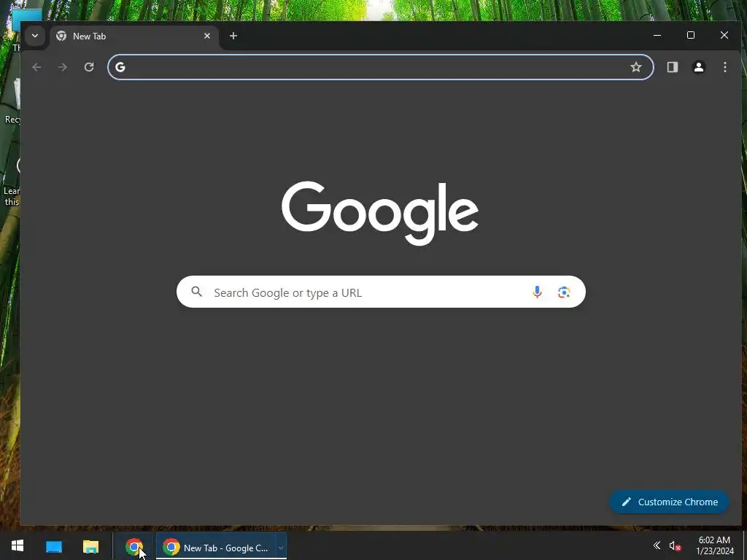This screenshot has width=747, height=560.
Task: Open the Chrome profile avatar menu
Action: pos(698,67)
